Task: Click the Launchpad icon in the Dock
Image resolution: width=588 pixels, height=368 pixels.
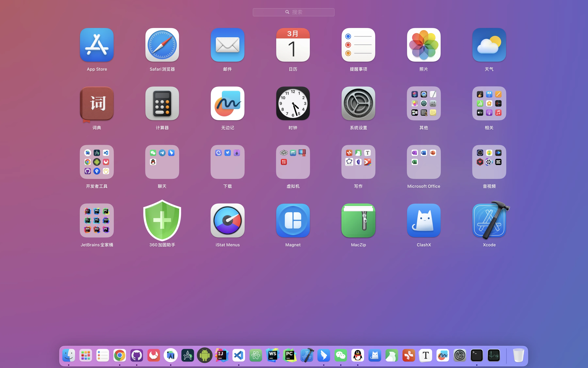Action: 86,355
